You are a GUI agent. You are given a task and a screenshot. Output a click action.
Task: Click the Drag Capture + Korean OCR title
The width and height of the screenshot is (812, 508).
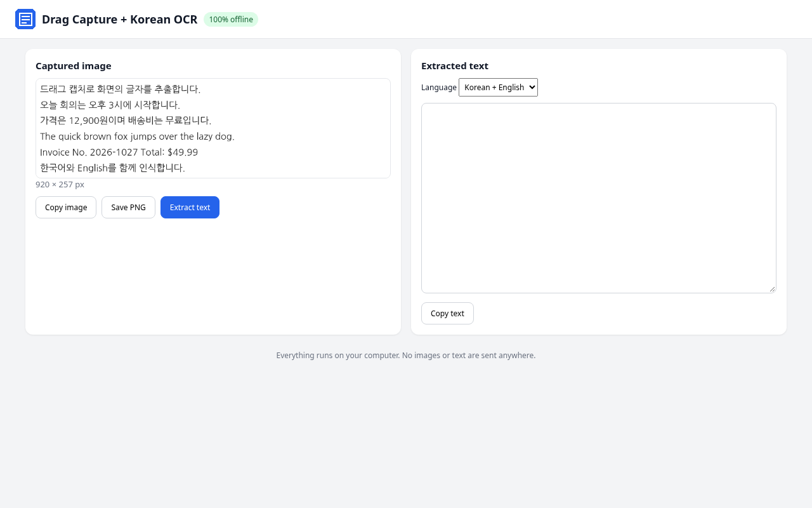coord(119,20)
